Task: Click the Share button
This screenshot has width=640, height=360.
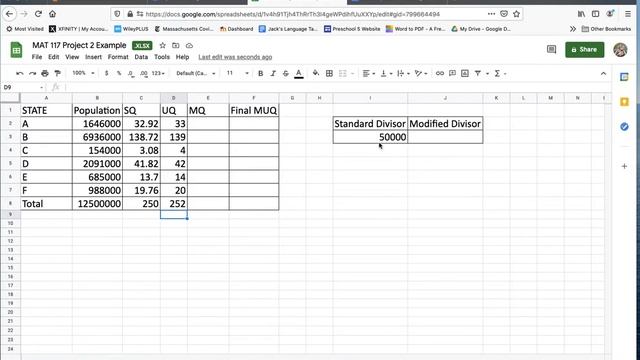Action: pyautogui.click(x=584, y=49)
